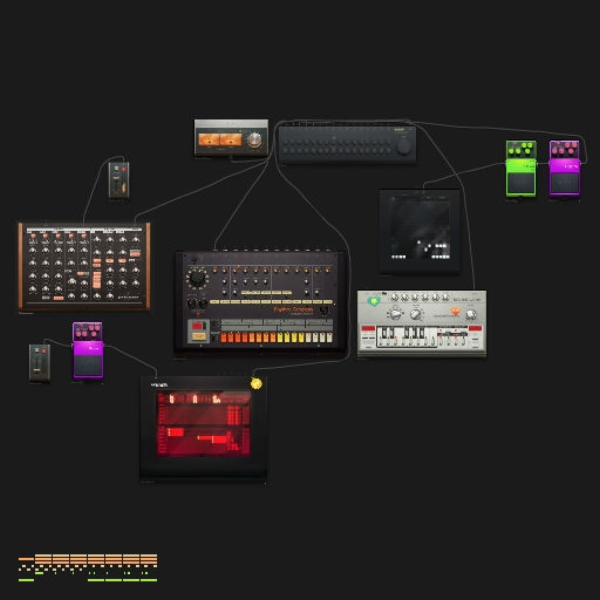Click the green heart icon on the Bassline

pyautogui.click(x=374, y=301)
